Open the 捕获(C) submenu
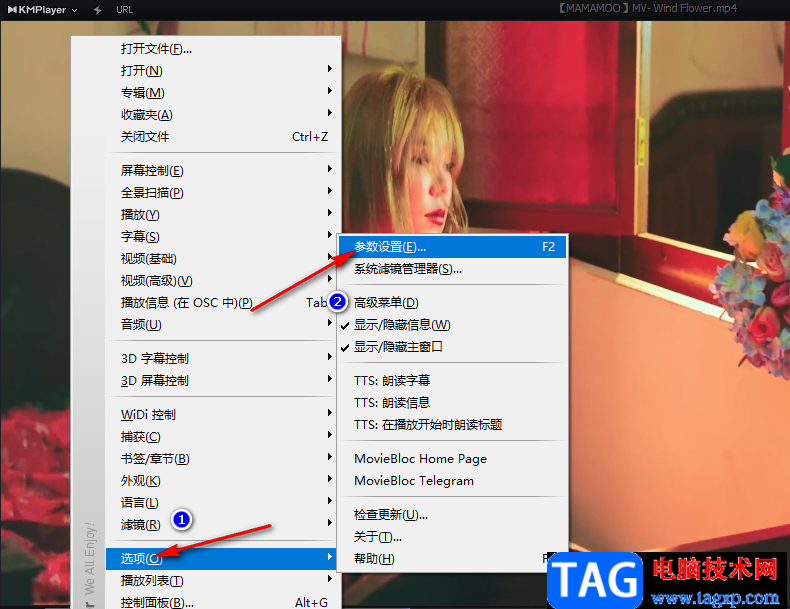 [x=223, y=437]
